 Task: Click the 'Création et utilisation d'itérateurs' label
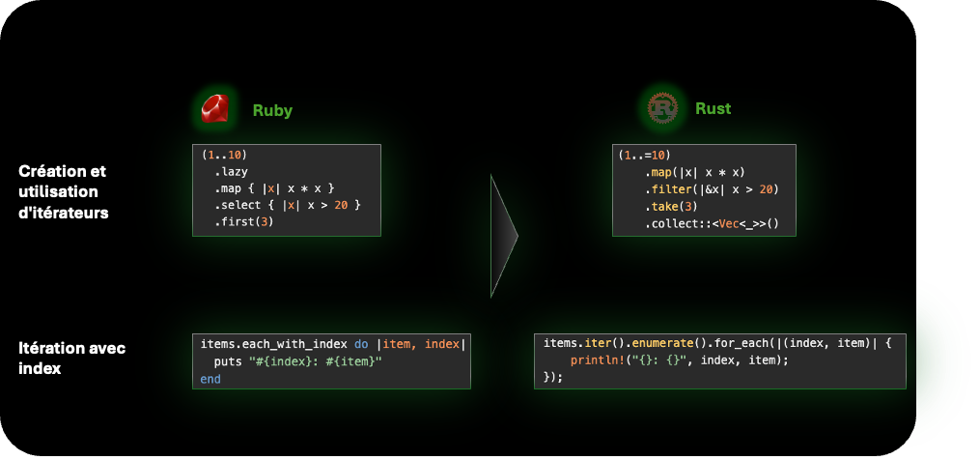coord(63,191)
